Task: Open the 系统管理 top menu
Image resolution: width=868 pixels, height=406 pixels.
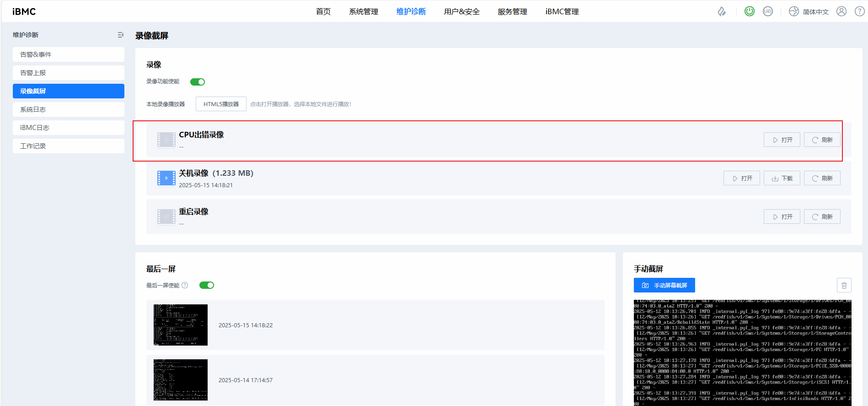Action: pos(363,11)
